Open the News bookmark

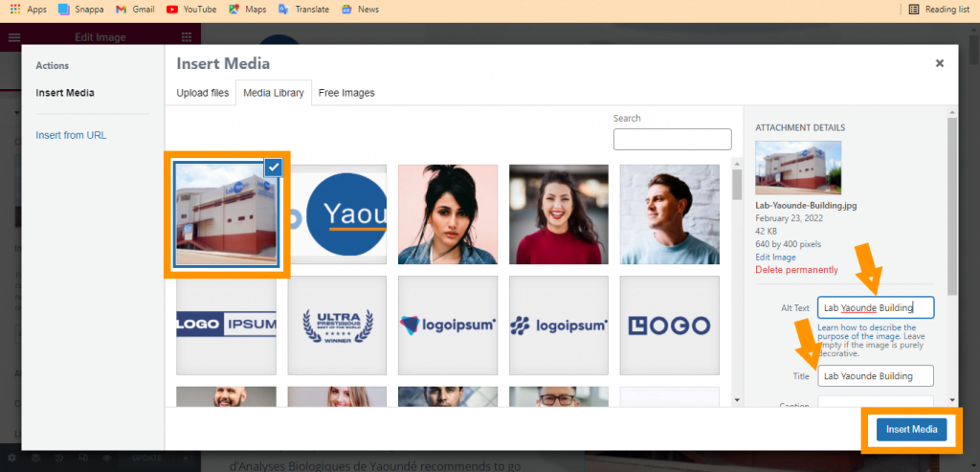click(x=360, y=10)
